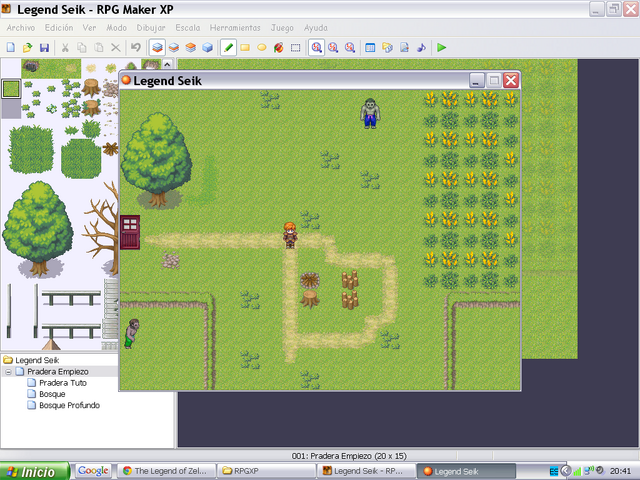Pick the square hedge bush tile
The height and width of the screenshot is (480, 640).
coord(31,149)
